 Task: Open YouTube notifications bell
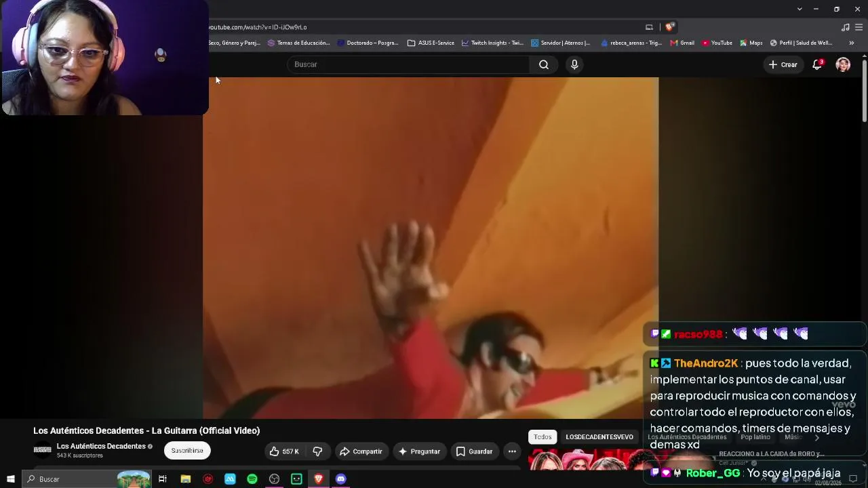tap(817, 64)
